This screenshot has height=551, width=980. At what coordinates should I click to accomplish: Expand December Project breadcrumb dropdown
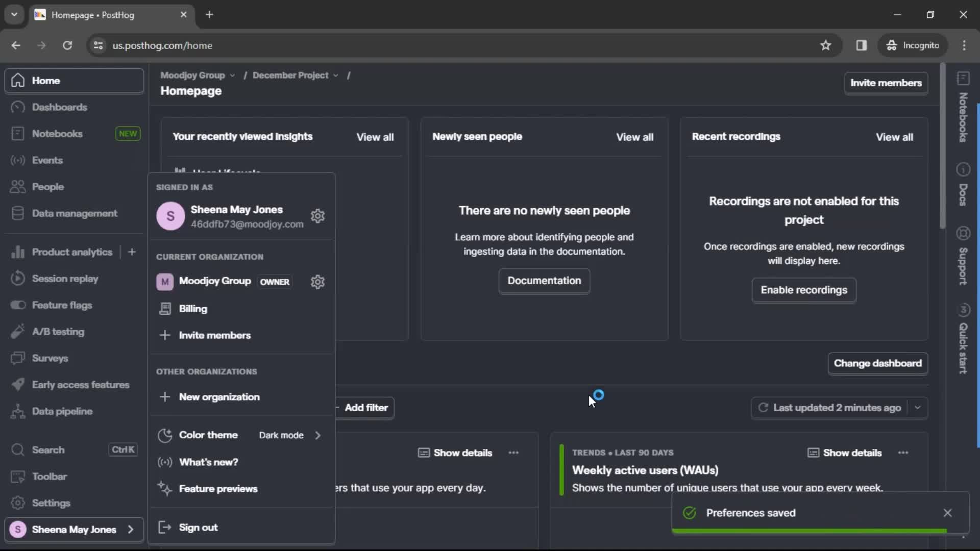pyautogui.click(x=336, y=76)
